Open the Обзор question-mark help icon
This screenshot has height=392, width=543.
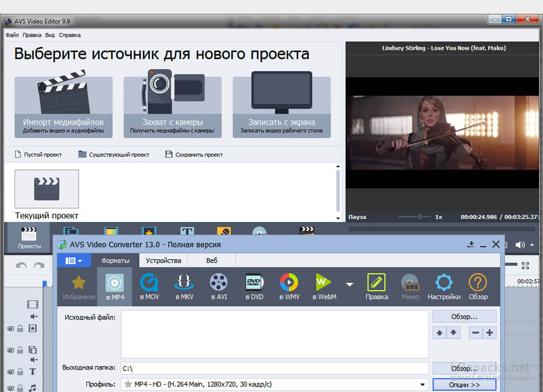[x=478, y=286]
